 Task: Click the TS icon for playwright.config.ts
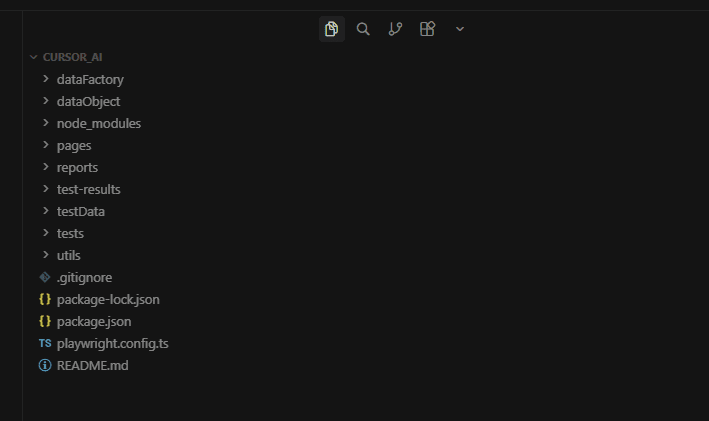(x=44, y=343)
